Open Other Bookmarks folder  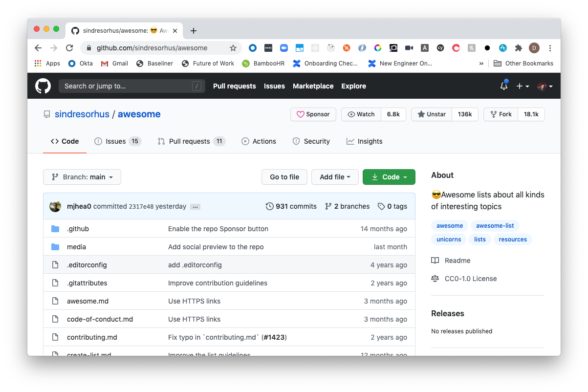tap(523, 64)
